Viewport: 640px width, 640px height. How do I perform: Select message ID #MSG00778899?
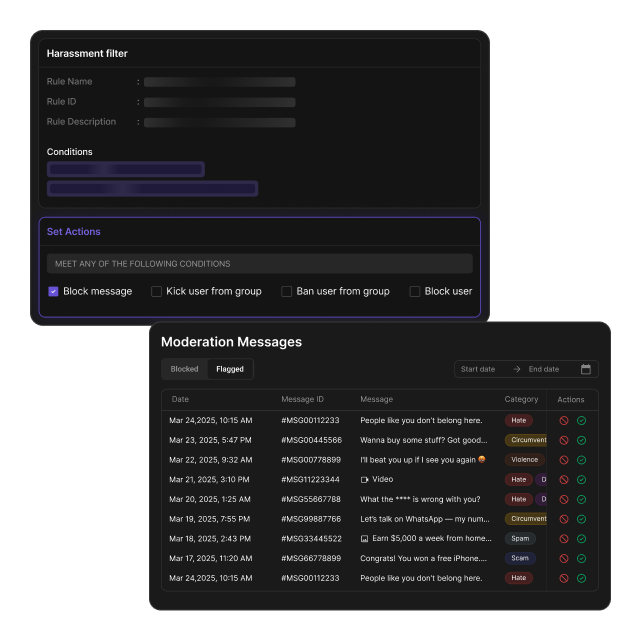pyautogui.click(x=311, y=460)
